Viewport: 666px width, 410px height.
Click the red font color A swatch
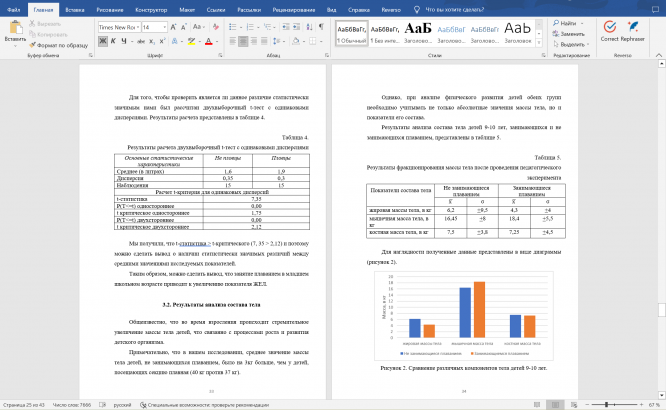(x=209, y=41)
